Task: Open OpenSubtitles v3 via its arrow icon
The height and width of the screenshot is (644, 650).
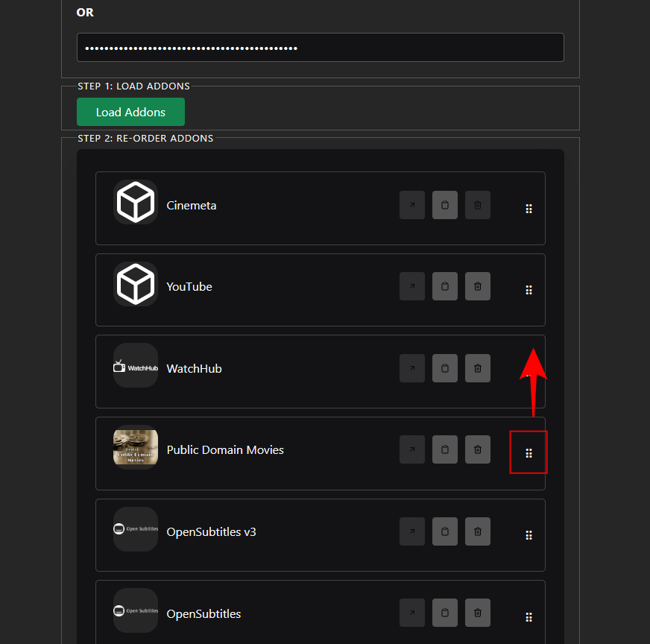Action: (x=412, y=531)
